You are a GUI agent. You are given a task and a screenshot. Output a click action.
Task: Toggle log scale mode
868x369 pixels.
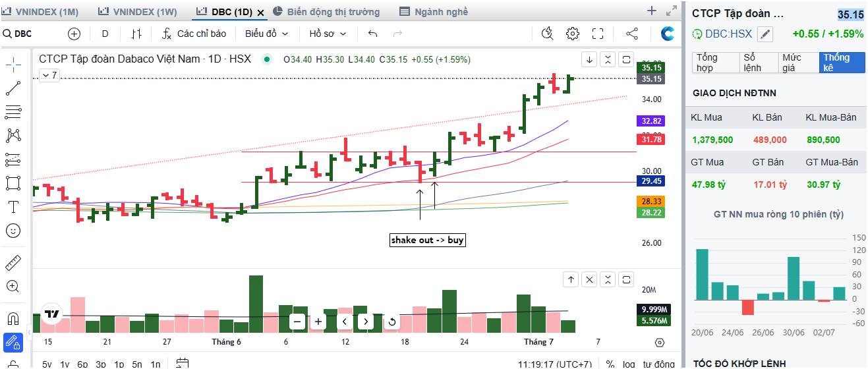coord(629,364)
